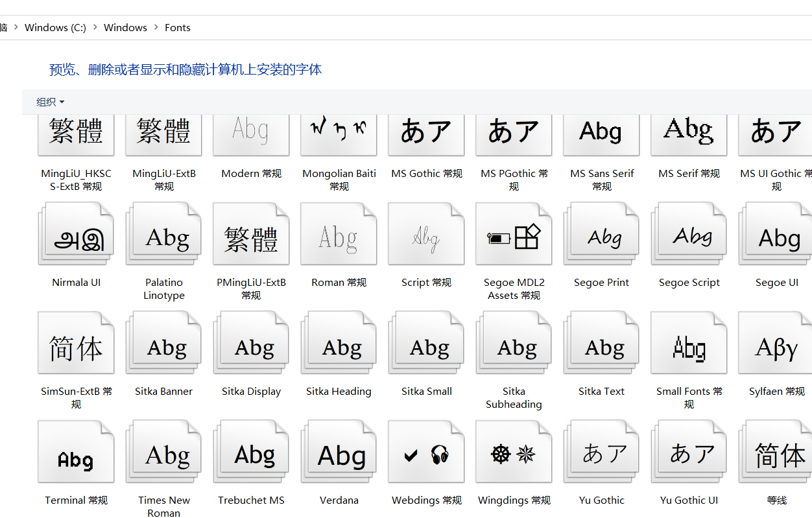Viewport: 812px width, 518px height.
Task: Select the PMingLiU-ExtB font icon
Action: click(251, 233)
